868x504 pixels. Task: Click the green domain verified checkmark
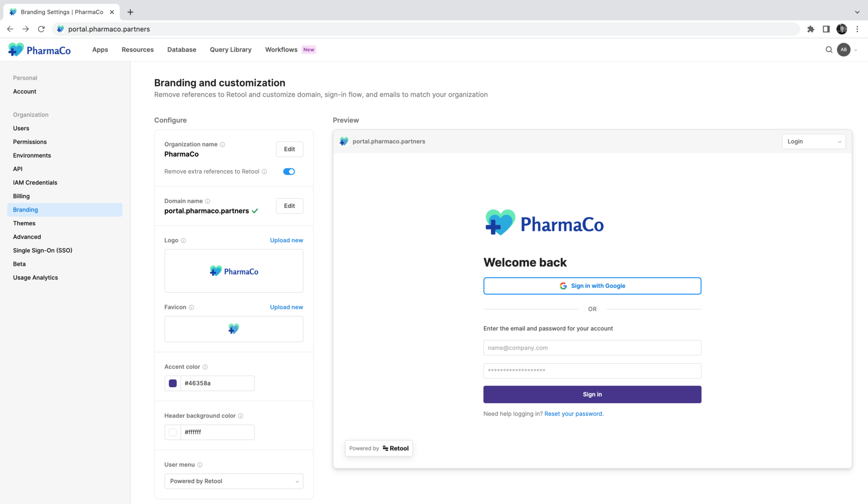[255, 211]
